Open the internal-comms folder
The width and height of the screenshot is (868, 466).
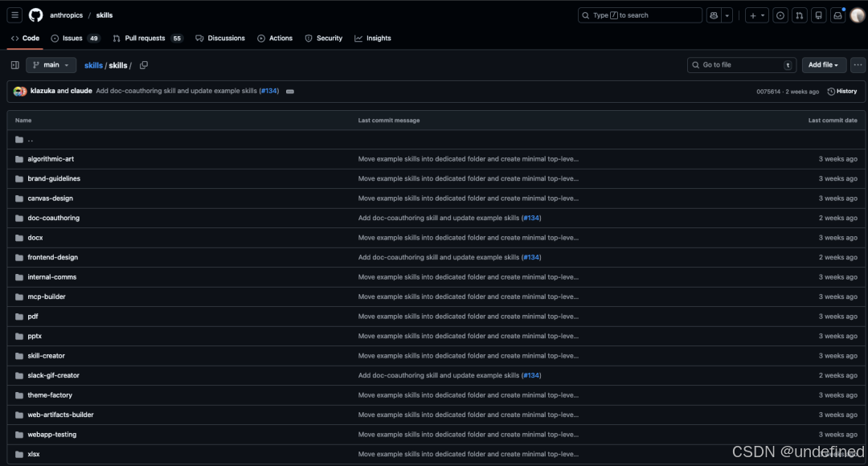[x=52, y=277]
